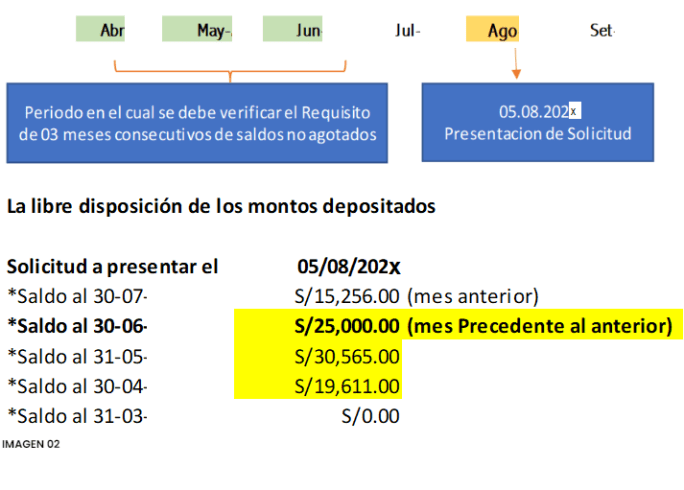The height and width of the screenshot is (490, 684).
Task: Select the Set month label
Action: 602,31
